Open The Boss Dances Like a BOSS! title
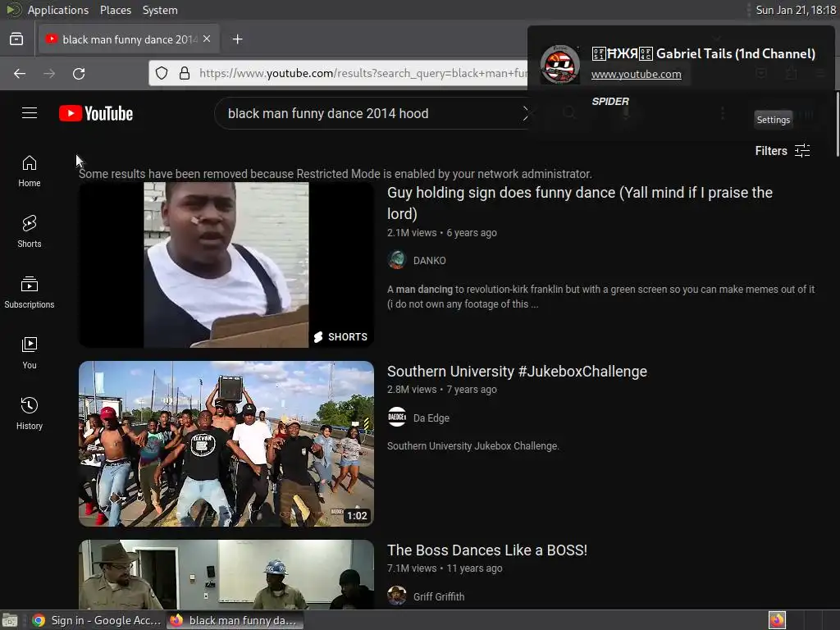 coord(487,550)
